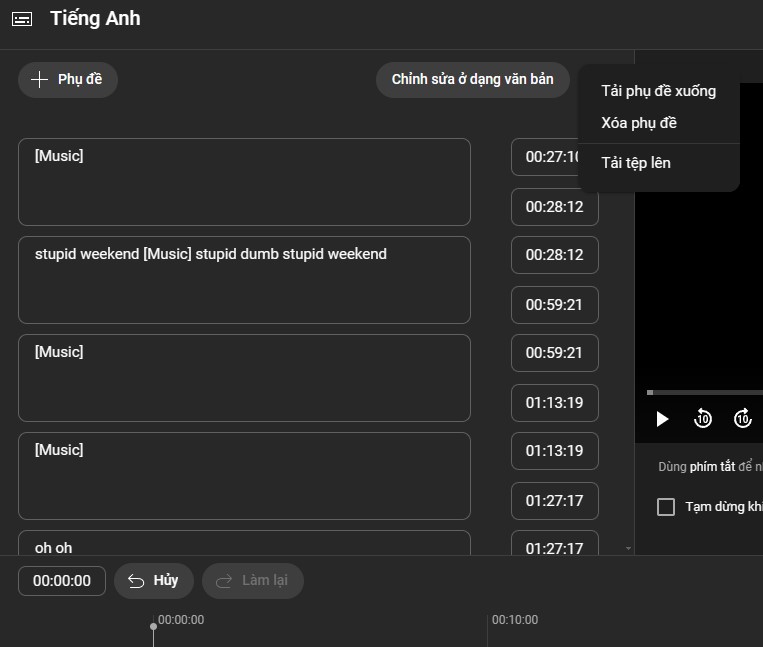This screenshot has width=763, height=647.
Task: Click the redo arrow icon on Làm lại
Action: point(224,581)
